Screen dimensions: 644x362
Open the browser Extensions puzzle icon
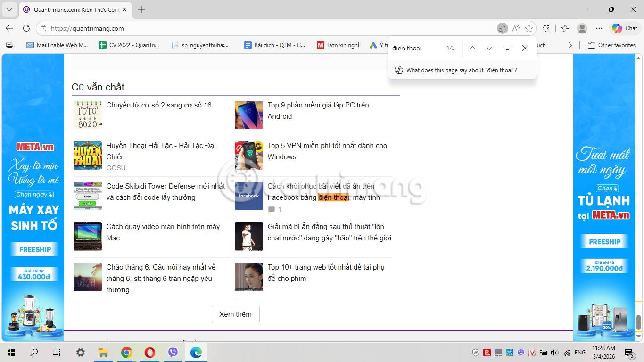(546, 28)
